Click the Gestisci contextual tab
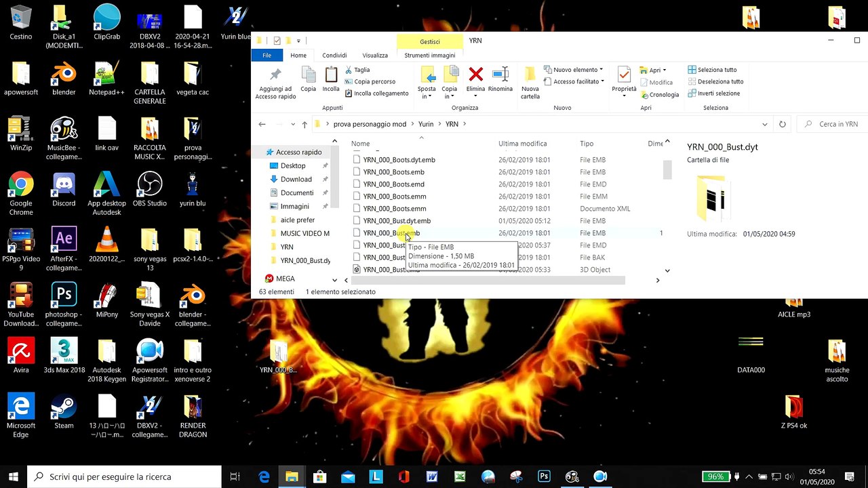This screenshot has height=488, width=868. pos(430,41)
